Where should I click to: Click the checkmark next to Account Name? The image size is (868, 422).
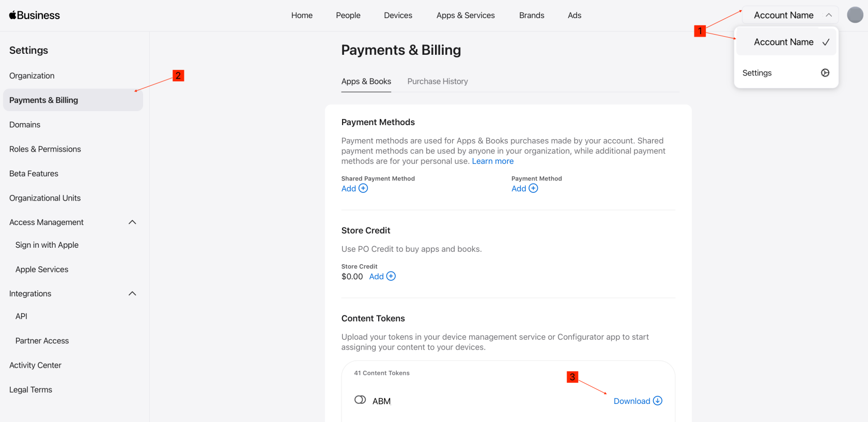pyautogui.click(x=826, y=42)
